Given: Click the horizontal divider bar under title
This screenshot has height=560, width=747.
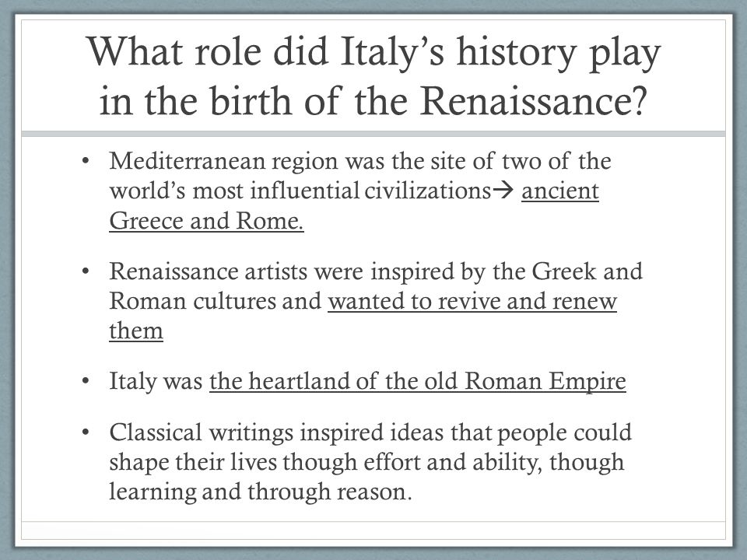Looking at the screenshot, I should [373, 134].
